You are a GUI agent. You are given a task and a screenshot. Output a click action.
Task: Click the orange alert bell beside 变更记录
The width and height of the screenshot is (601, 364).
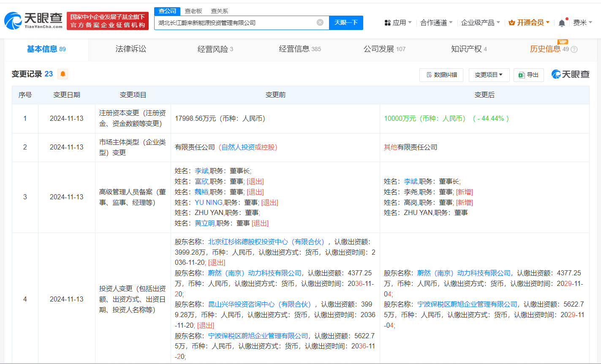point(63,74)
